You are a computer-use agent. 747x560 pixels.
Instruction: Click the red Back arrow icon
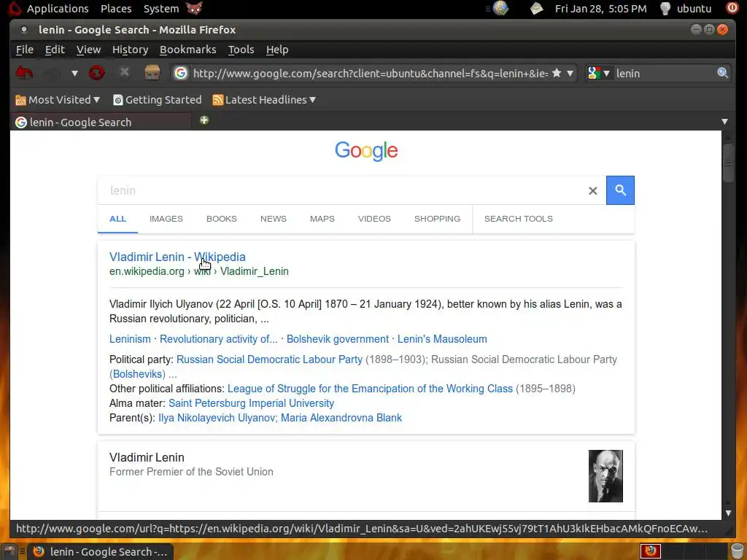(x=24, y=73)
